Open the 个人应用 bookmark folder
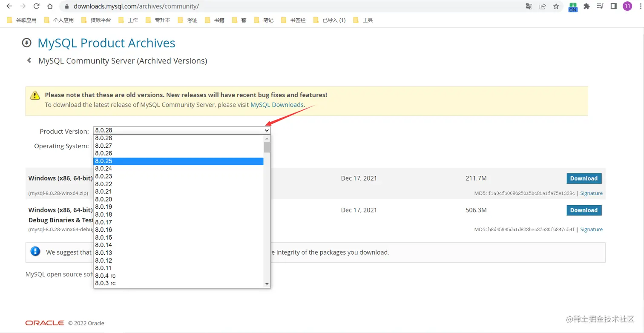Screen dimensions: 644x333 59,20
